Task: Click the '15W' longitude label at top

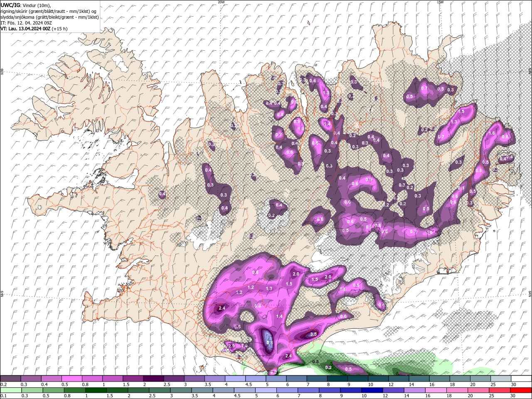Action: pyautogui.click(x=440, y=2)
